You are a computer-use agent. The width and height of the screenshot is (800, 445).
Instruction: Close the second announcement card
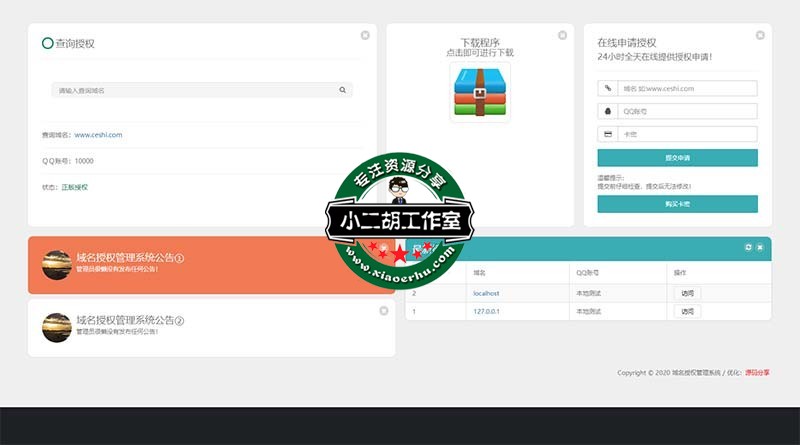click(384, 311)
